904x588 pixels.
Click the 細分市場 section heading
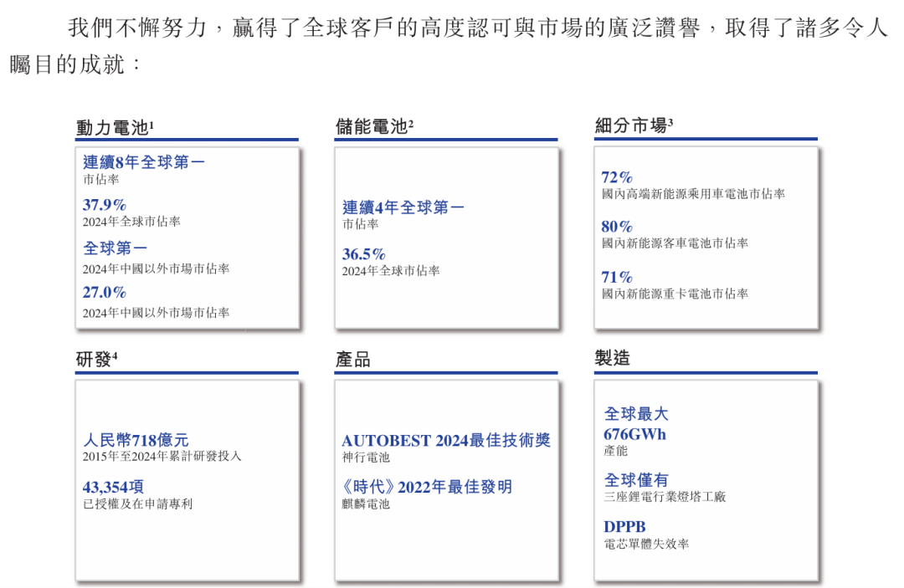[634, 125]
